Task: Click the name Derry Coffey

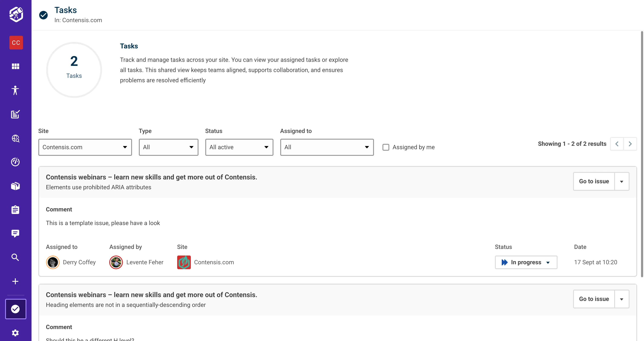Action: [79, 262]
